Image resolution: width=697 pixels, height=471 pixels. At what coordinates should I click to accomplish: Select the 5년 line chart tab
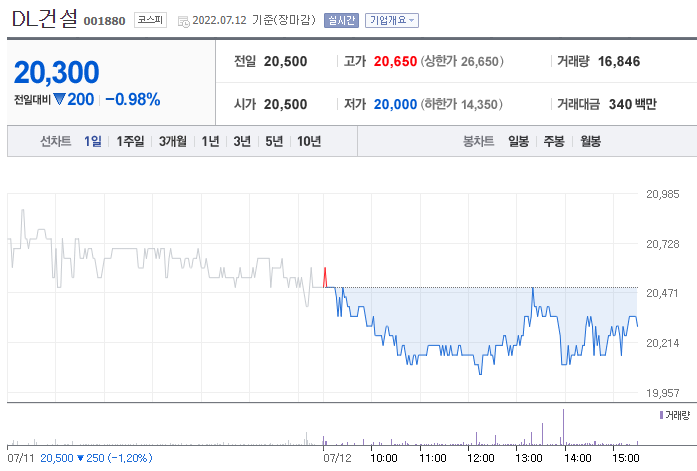click(274, 141)
